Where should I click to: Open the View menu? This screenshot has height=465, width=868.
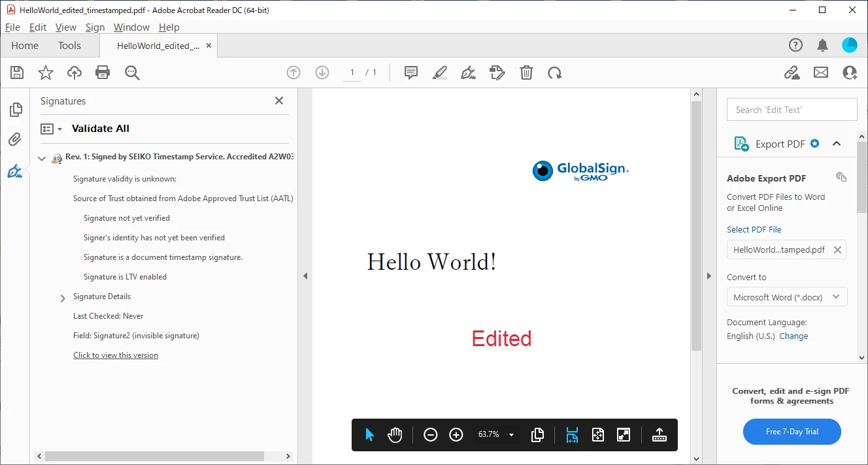66,27
